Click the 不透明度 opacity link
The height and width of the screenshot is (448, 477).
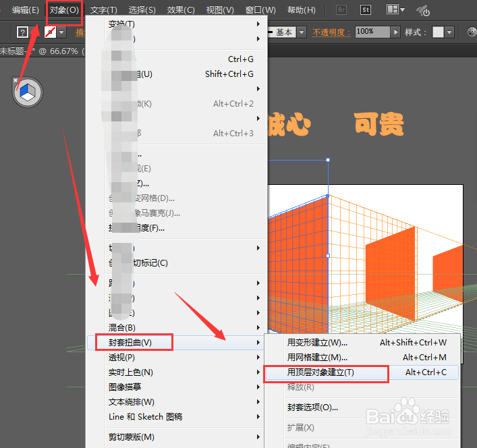[331, 32]
